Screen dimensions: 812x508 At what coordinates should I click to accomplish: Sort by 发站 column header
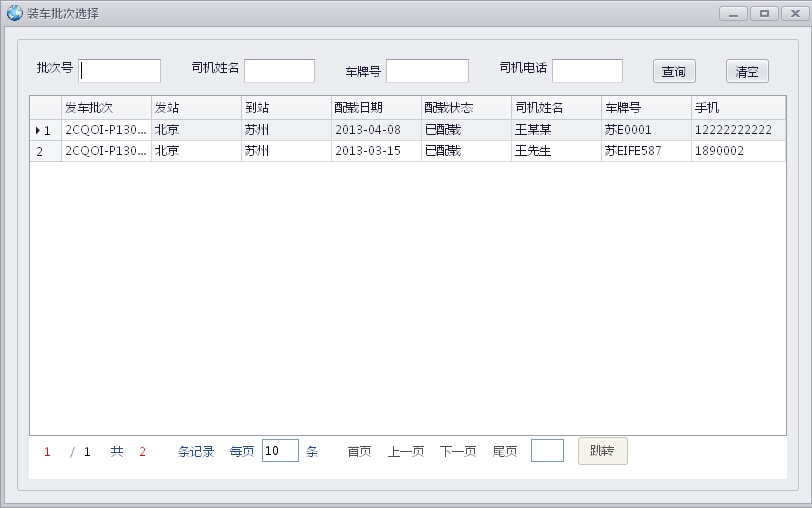click(x=196, y=108)
